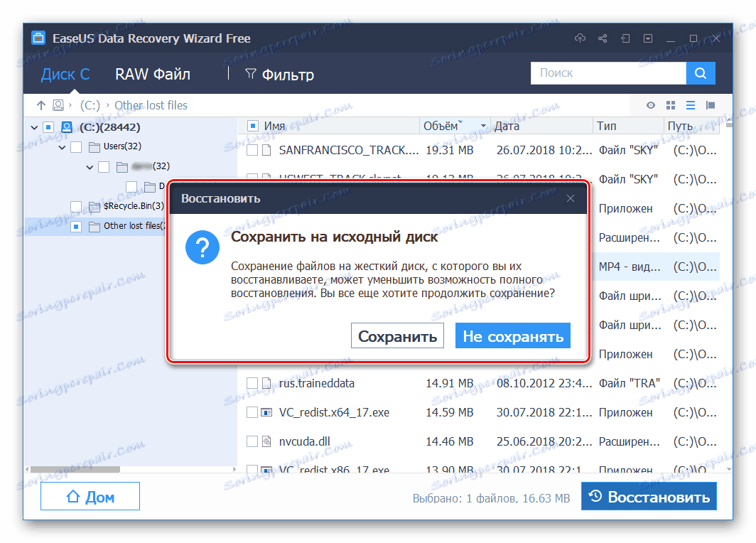756x543 pixels.
Task: Collapse the Users(32) tree node
Action: [63, 148]
